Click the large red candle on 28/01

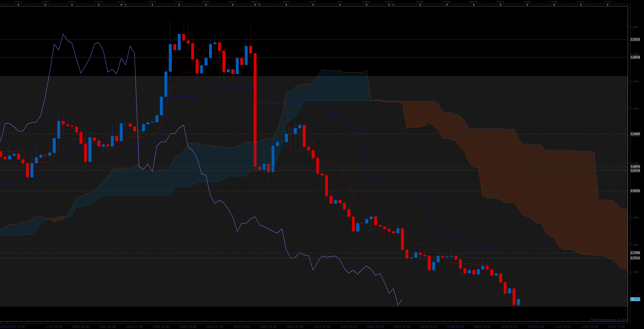255,110
